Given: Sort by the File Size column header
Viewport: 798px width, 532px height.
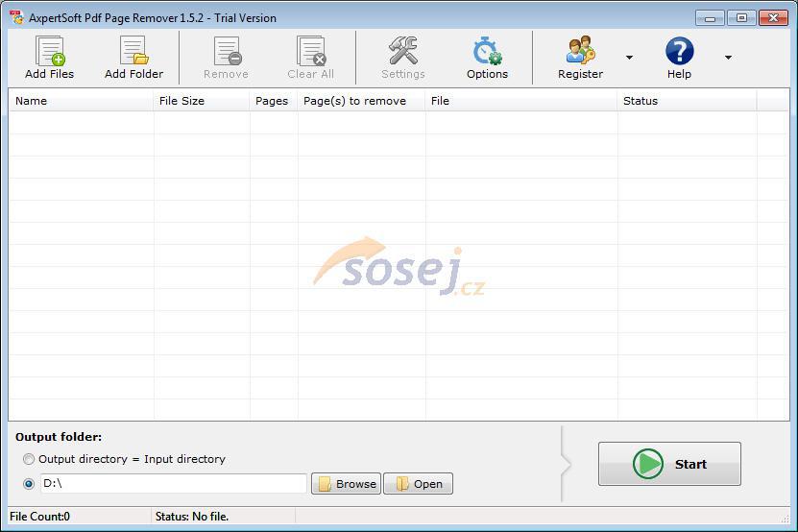Looking at the screenshot, I should 202,101.
